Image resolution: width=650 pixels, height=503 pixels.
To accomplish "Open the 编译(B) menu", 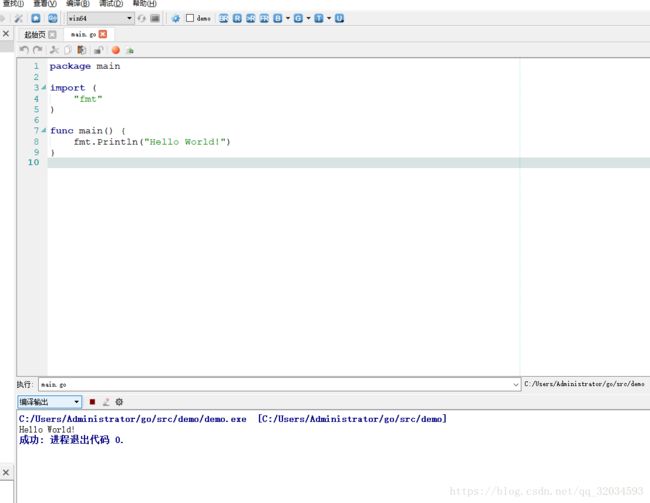I will (x=77, y=4).
